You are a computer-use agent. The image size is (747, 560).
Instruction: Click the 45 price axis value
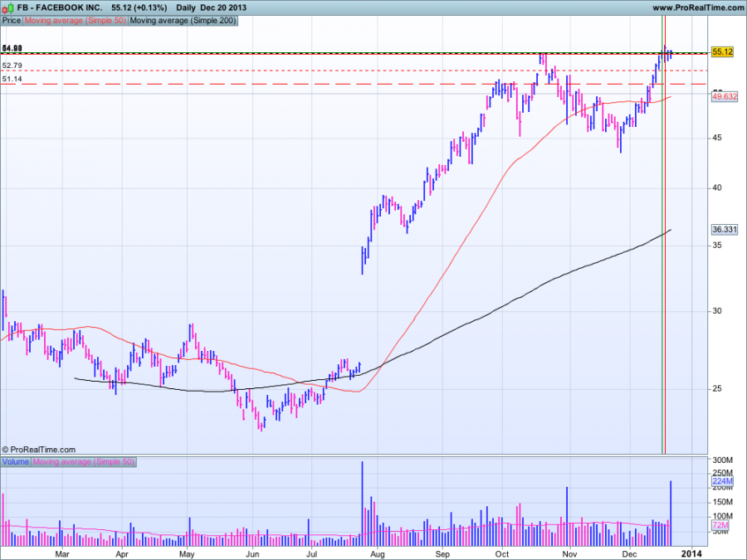click(x=717, y=138)
